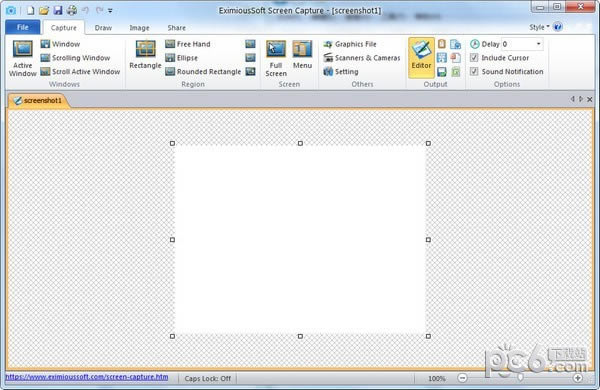Image resolution: width=600 pixels, height=390 pixels.
Task: Start a Scrolling Window capture
Action: coord(75,58)
